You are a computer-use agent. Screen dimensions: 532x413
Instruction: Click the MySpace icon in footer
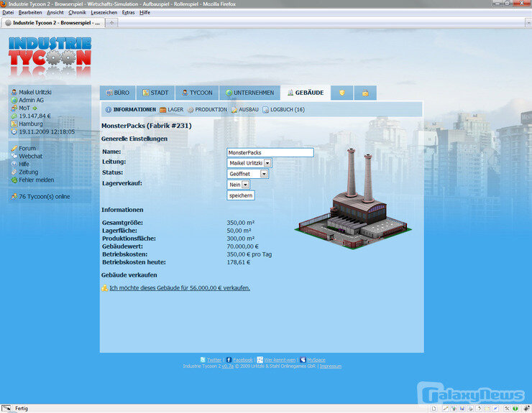click(x=303, y=360)
